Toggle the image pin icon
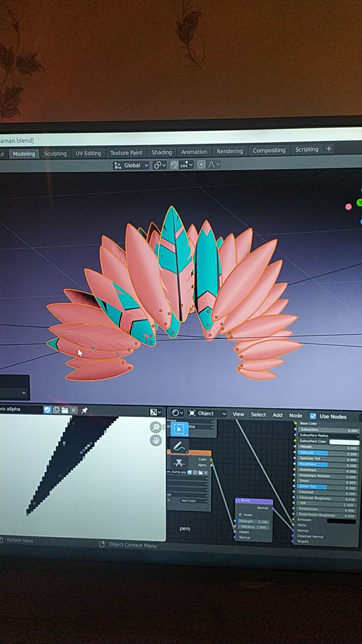 tap(84, 411)
